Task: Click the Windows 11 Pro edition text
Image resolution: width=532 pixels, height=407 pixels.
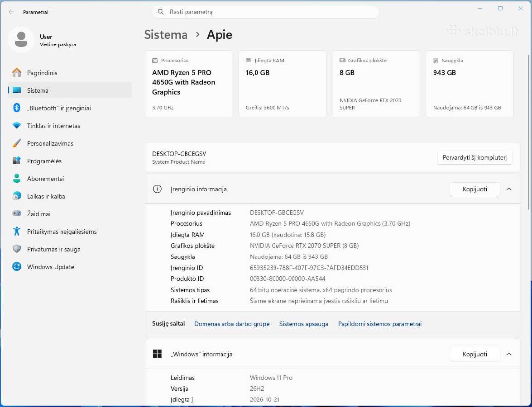Action: (x=271, y=378)
